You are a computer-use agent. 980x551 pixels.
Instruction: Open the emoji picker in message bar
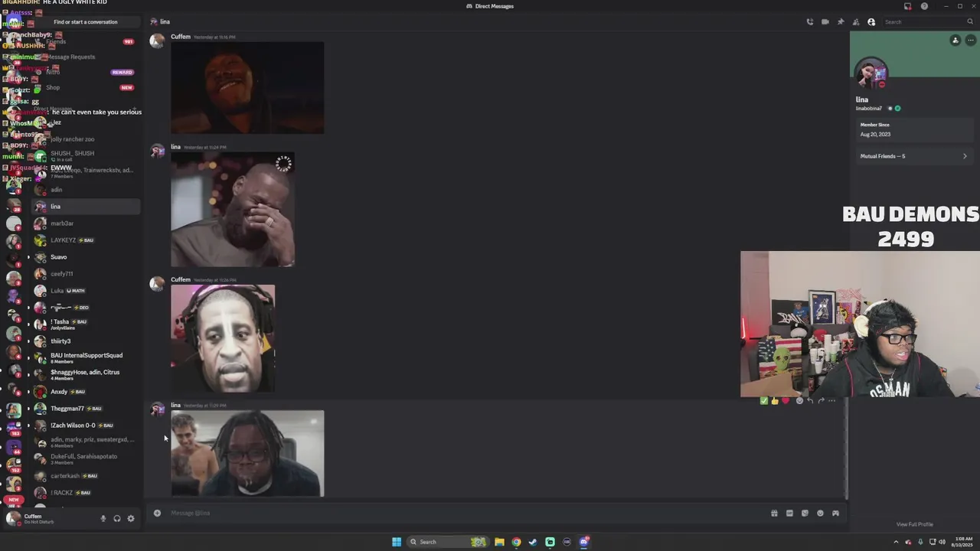(820, 513)
